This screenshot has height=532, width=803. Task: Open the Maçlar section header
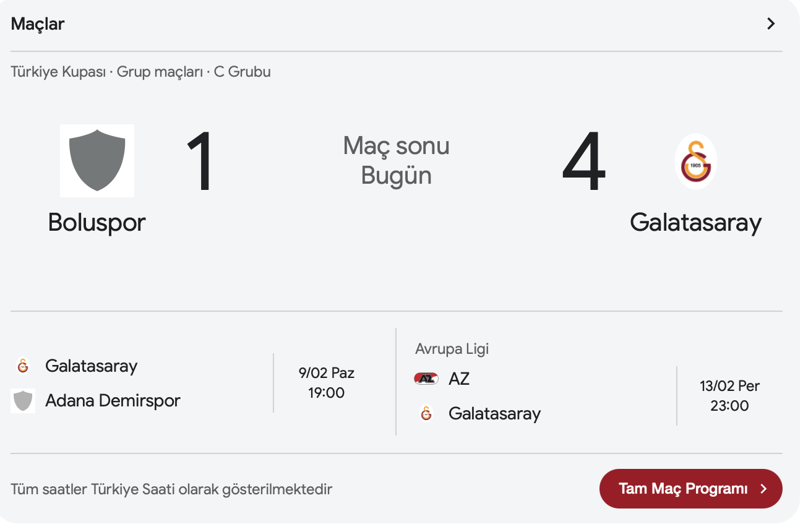(38, 24)
